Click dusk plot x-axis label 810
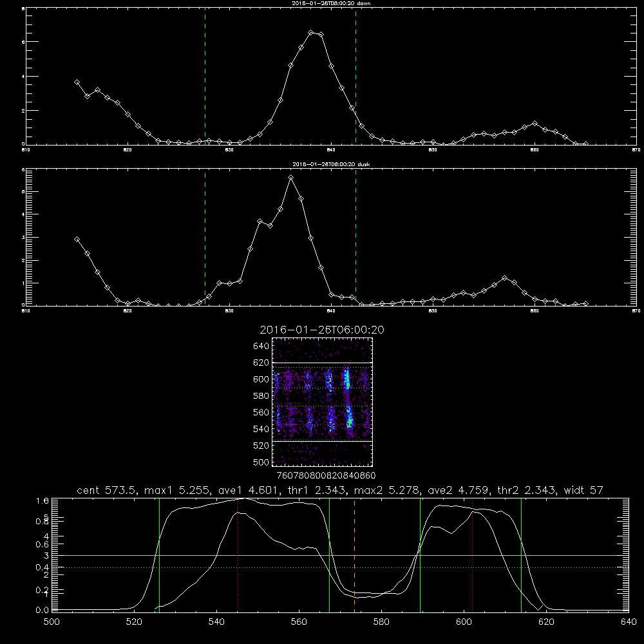The image size is (644, 644). click(x=26, y=311)
